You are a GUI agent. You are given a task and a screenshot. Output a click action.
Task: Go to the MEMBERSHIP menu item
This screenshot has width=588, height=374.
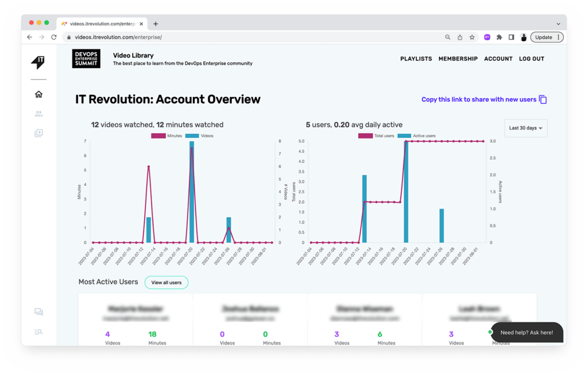(x=458, y=59)
